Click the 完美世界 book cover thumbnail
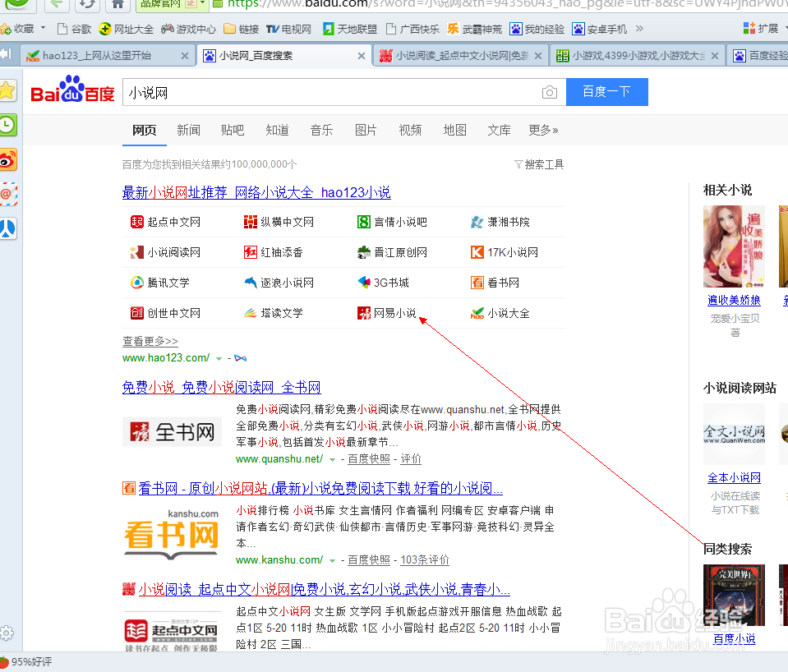The height and width of the screenshot is (672, 788). tap(734, 595)
